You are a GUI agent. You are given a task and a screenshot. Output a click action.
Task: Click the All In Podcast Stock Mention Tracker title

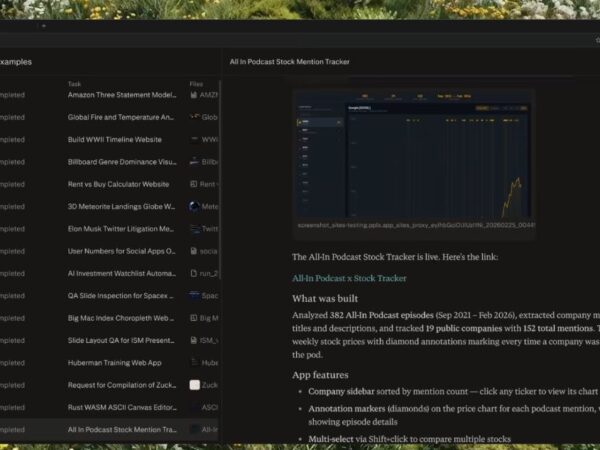click(x=289, y=62)
